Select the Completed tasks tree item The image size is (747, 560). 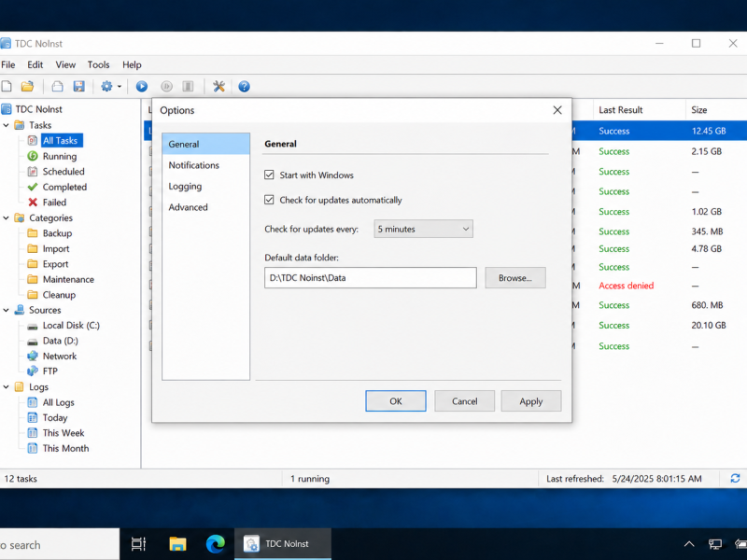click(64, 188)
